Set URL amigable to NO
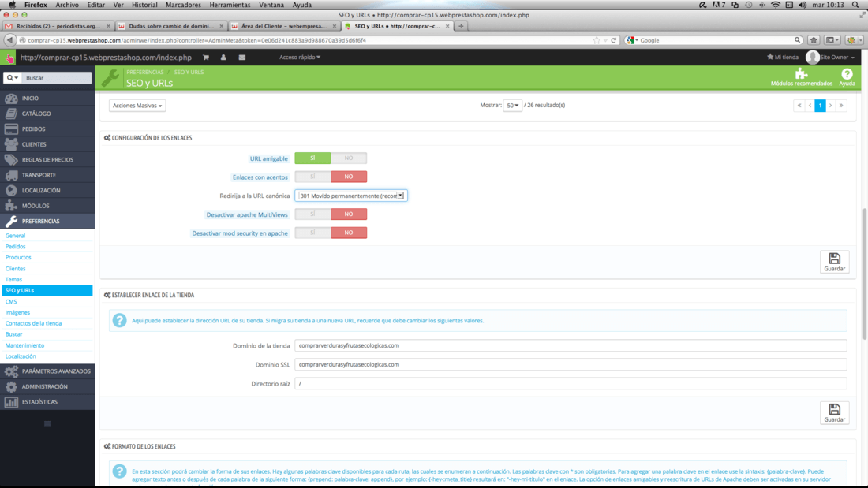Viewport: 868px width, 488px height. point(349,158)
